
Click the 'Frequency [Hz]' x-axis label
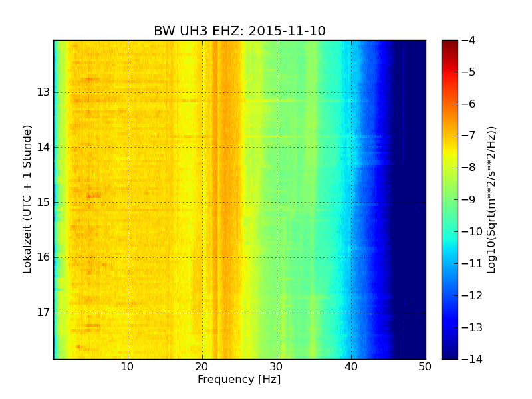click(x=239, y=379)
